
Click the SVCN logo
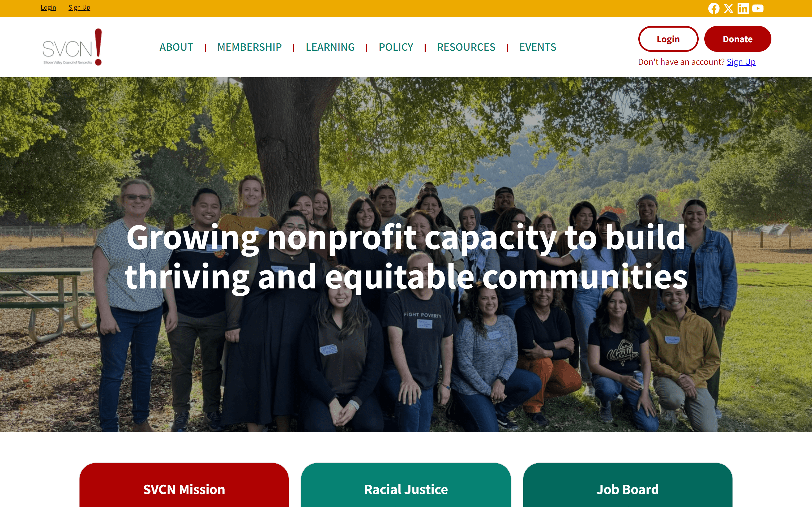[72, 47]
